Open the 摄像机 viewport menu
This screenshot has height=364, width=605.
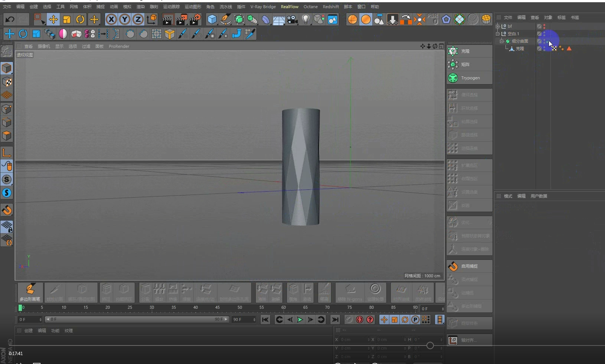pos(44,46)
